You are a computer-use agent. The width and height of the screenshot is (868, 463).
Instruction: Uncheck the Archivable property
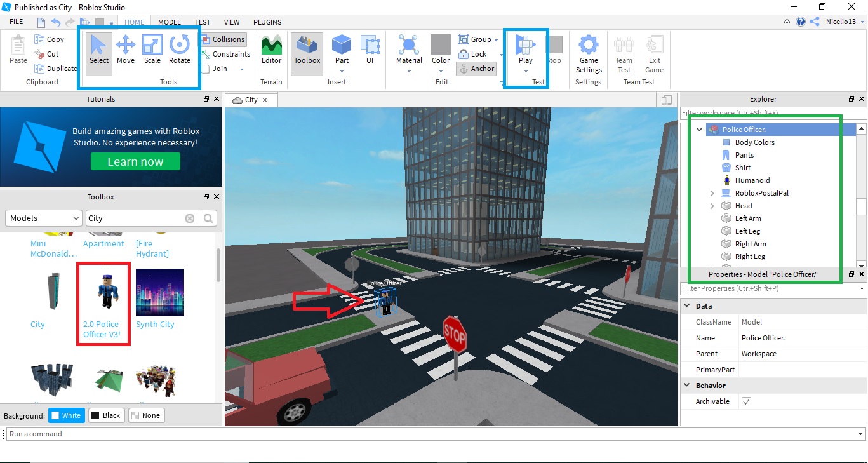coord(746,401)
